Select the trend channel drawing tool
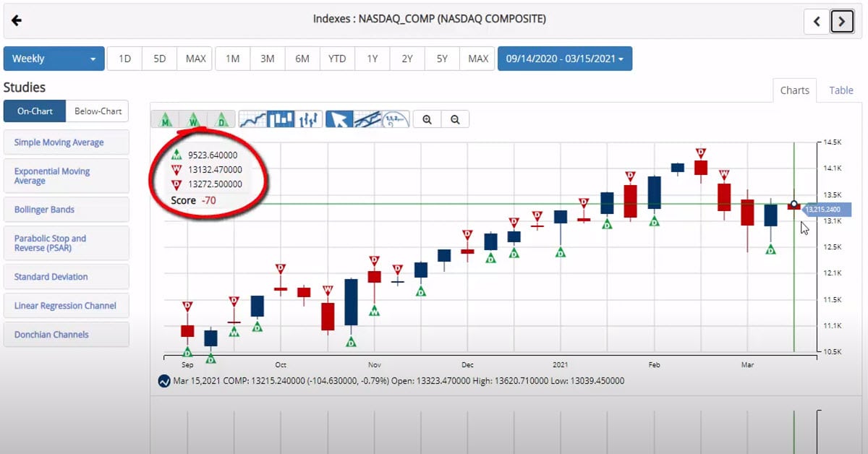 [367, 119]
